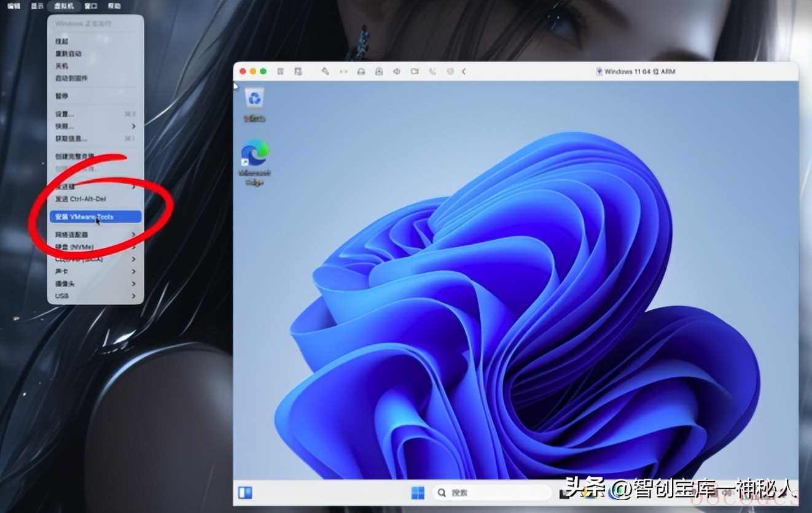Image resolution: width=812 pixels, height=513 pixels.
Task: Click the sound speaker icon in VM toolbar
Action: point(397,72)
